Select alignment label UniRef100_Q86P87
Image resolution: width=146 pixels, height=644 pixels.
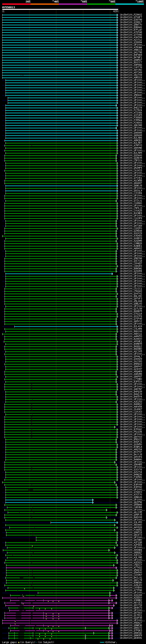131,376
